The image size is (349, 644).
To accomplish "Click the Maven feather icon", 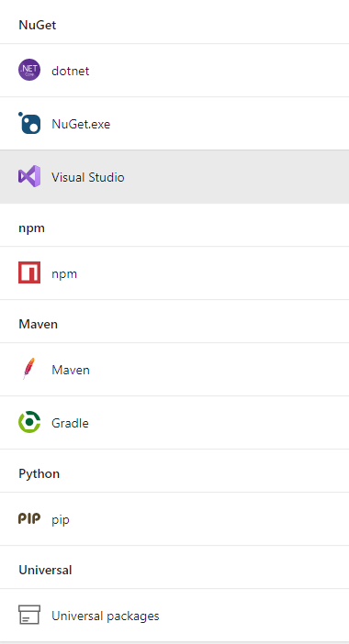I will (x=28, y=369).
